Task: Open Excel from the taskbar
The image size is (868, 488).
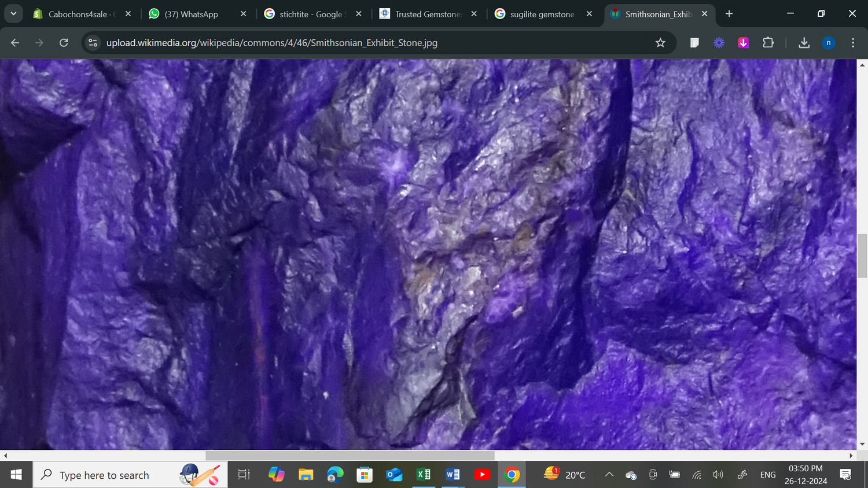Action: [x=424, y=475]
